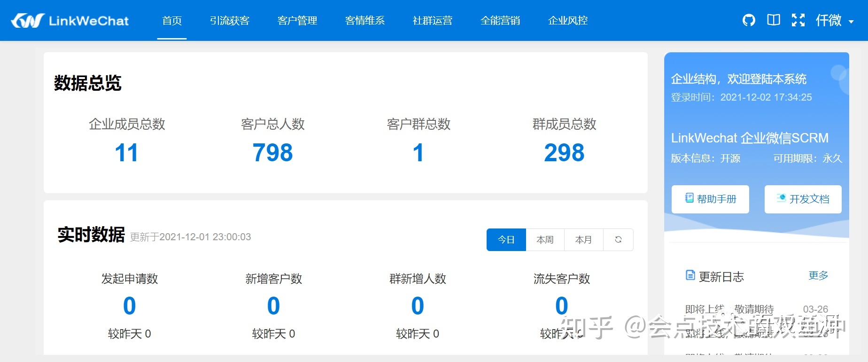Select the 本周 time range
Viewport: 868px width, 362px height.
[x=545, y=240]
